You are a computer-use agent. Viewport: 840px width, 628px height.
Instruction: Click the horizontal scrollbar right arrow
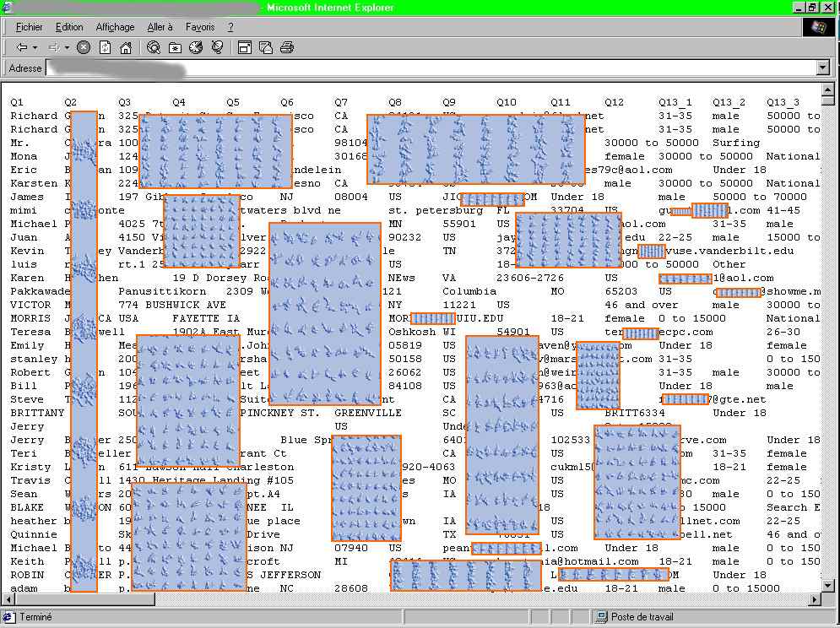pyautogui.click(x=815, y=599)
